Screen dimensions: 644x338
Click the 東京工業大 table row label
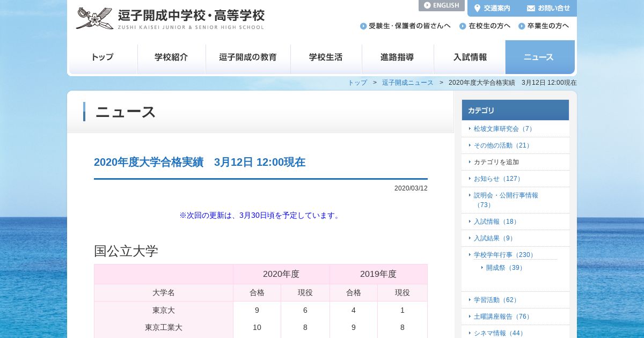tap(164, 327)
